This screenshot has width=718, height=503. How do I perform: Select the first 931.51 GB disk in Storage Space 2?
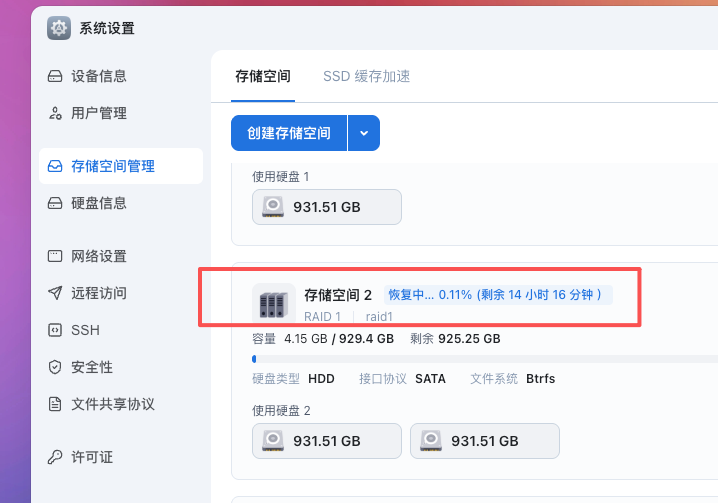point(327,440)
